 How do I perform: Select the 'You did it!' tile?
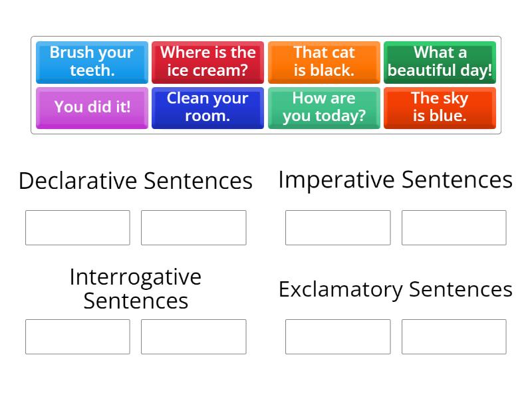(x=91, y=108)
